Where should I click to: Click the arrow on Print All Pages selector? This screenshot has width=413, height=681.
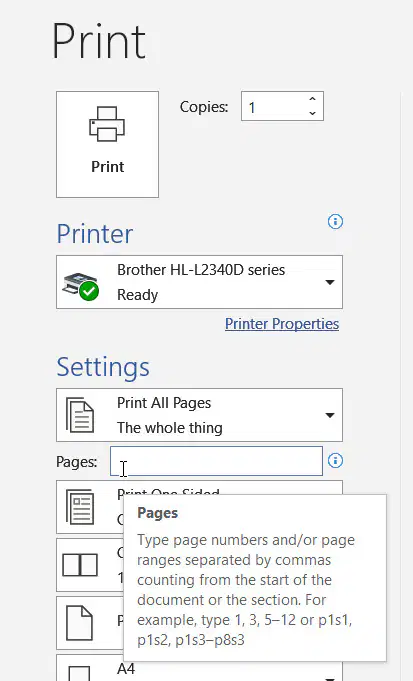[330, 415]
